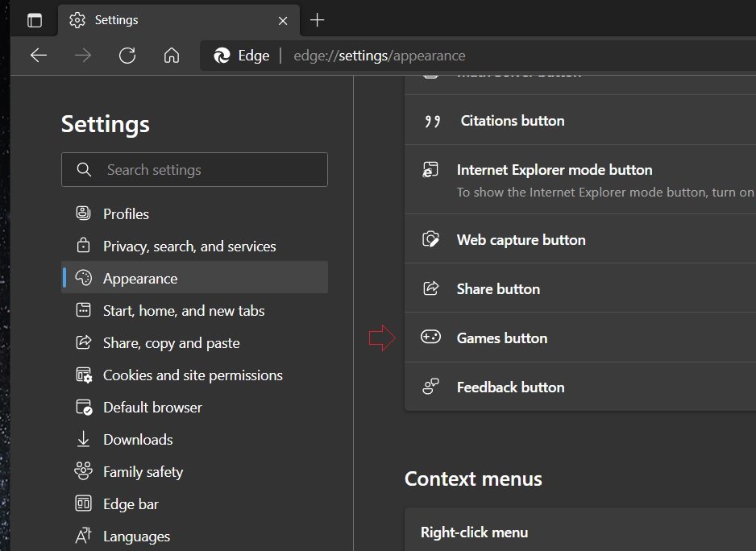Image resolution: width=756 pixels, height=551 pixels.
Task: Click the Games controller icon
Action: point(430,338)
